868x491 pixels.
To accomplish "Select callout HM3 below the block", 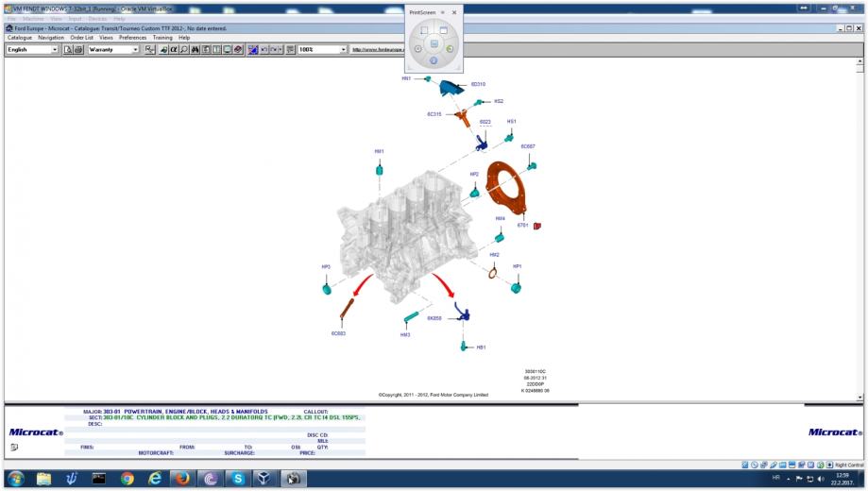I will tap(405, 335).
